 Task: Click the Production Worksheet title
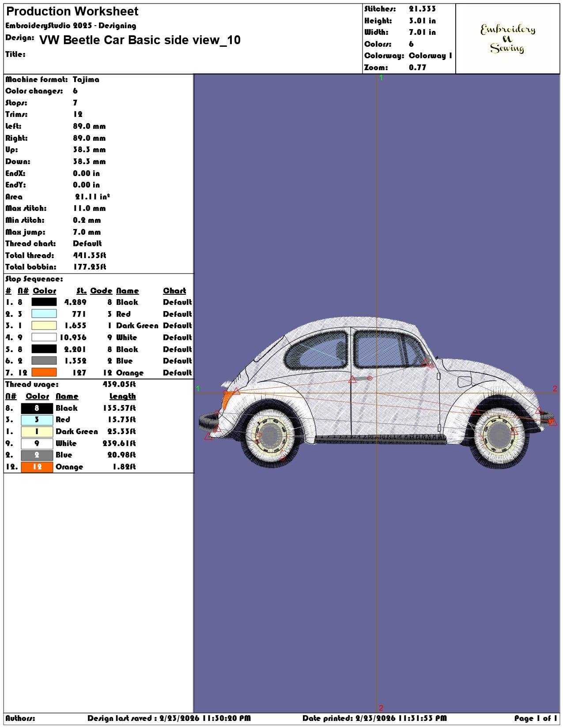72,11
